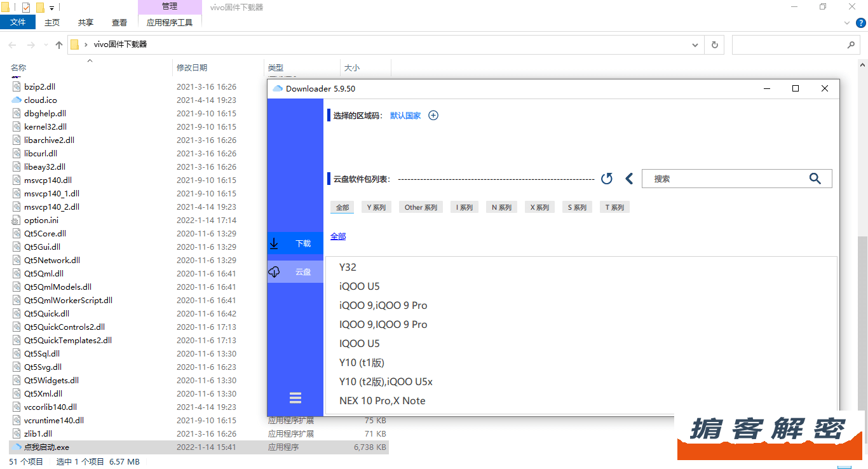The image size is (868, 469).
Task: Filter by T 系列
Action: 614,207
